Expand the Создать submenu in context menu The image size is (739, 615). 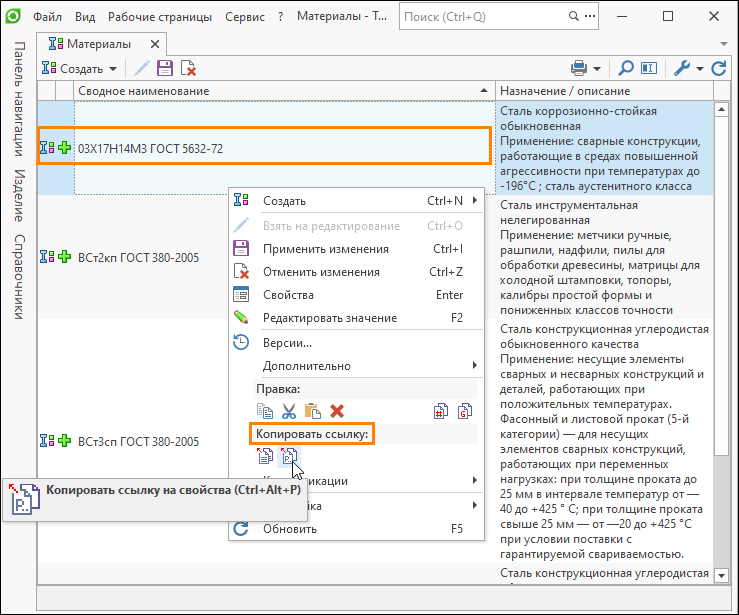[356, 201]
